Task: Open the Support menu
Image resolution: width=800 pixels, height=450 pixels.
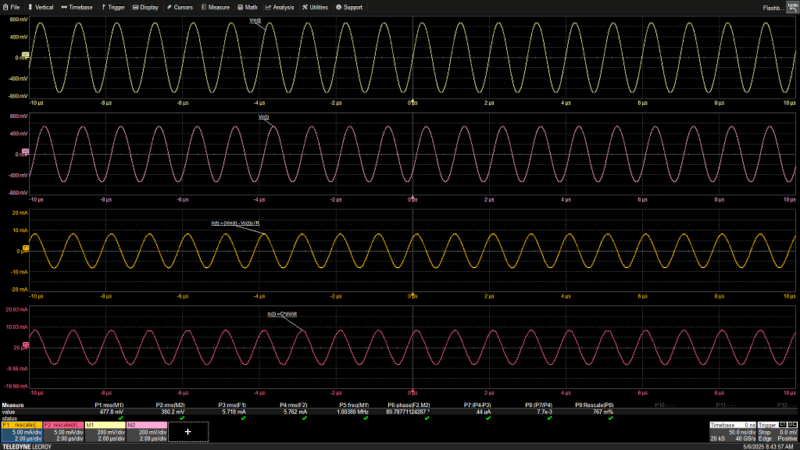Action: [x=351, y=7]
